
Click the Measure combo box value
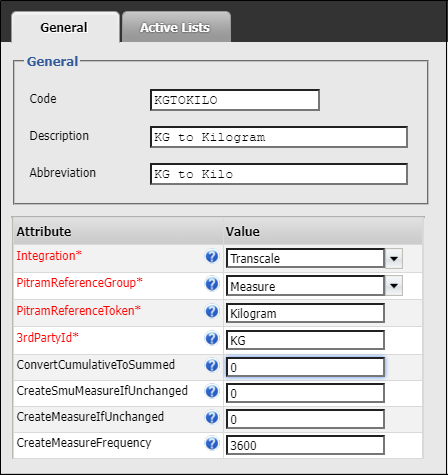click(305, 286)
